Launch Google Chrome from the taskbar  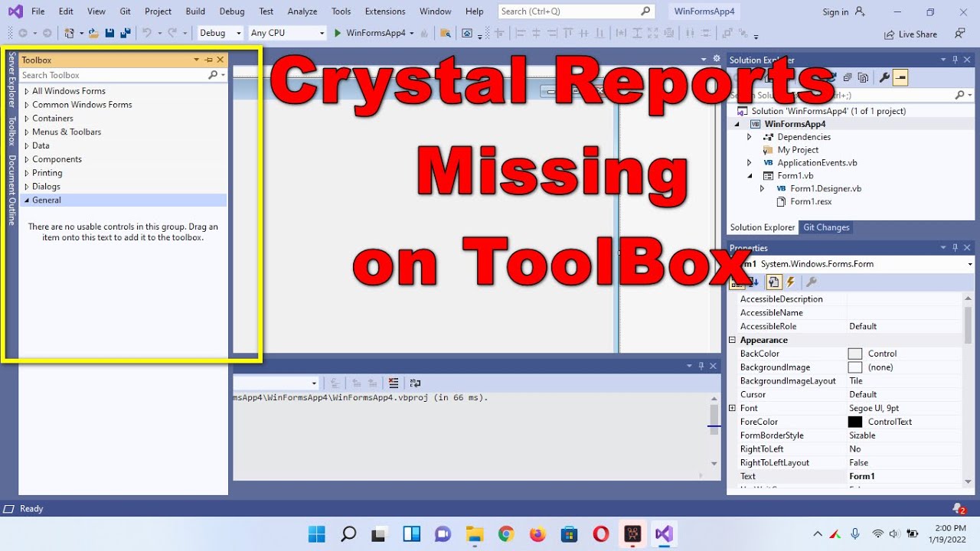pyautogui.click(x=506, y=533)
